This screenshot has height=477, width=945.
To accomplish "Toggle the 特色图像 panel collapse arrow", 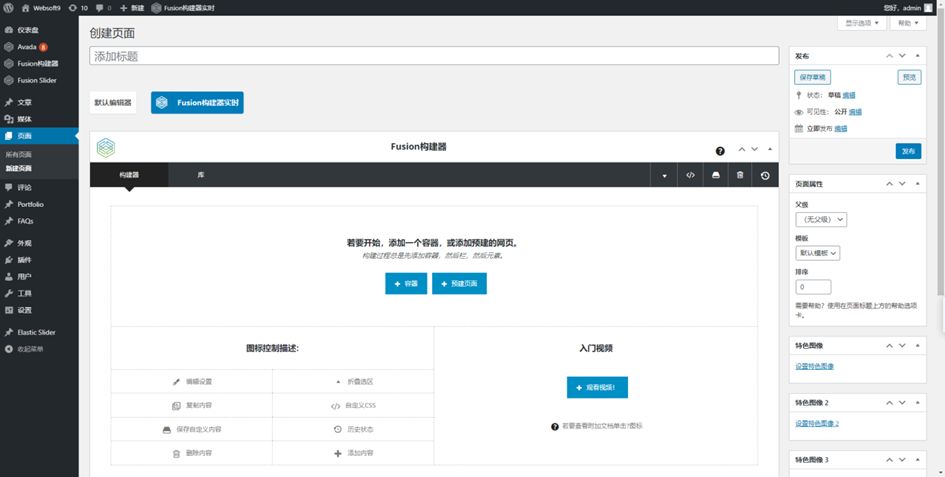I will click(x=921, y=346).
